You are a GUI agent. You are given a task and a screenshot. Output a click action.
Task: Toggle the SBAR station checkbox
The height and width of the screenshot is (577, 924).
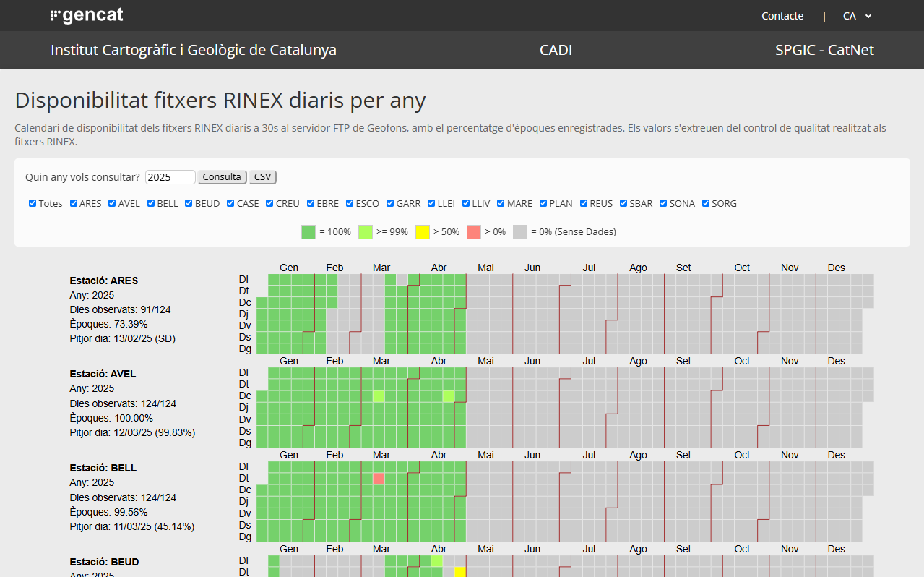click(x=623, y=203)
